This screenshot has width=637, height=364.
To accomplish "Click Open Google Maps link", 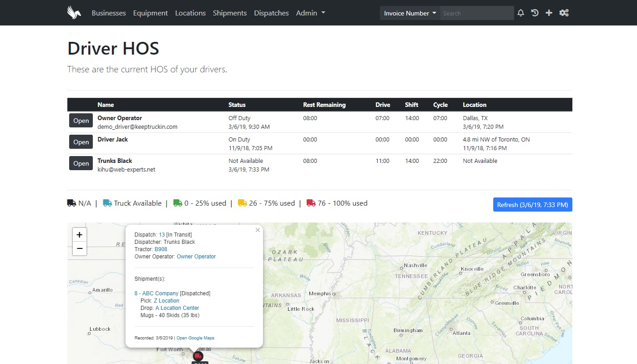I will (x=195, y=338).
